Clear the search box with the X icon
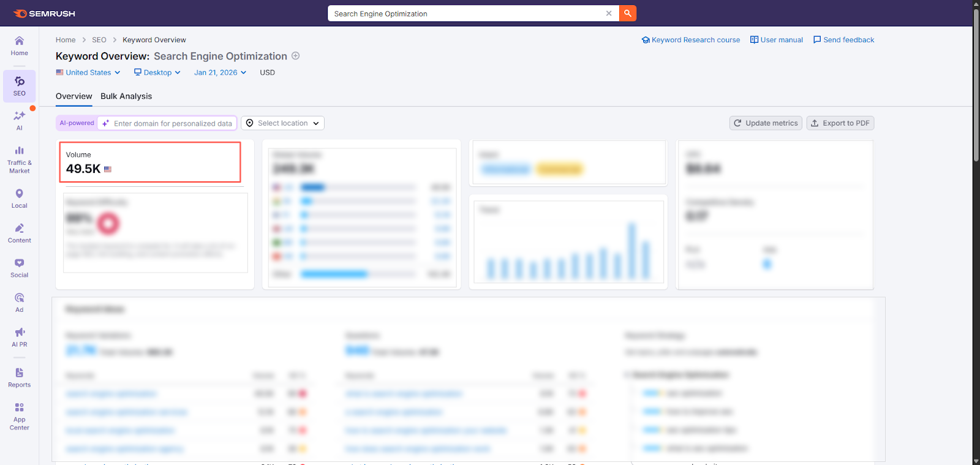 point(609,13)
